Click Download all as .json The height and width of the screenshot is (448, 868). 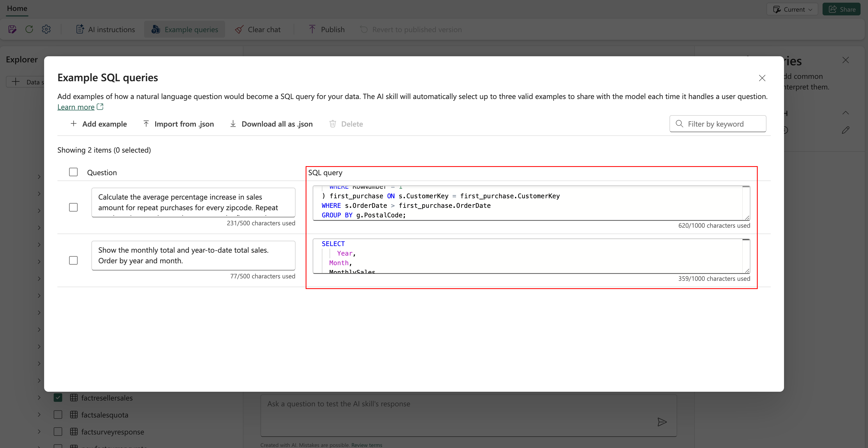271,124
